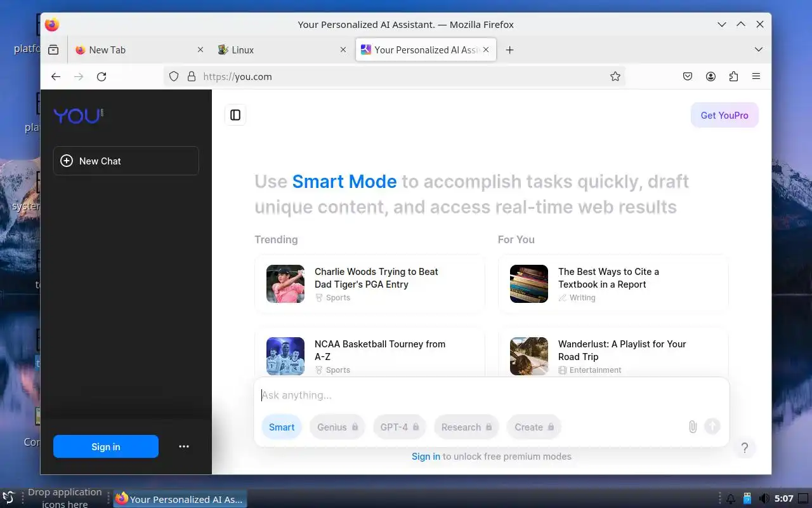Click the You.com logo in sidebar
812x508 pixels.
tap(79, 115)
